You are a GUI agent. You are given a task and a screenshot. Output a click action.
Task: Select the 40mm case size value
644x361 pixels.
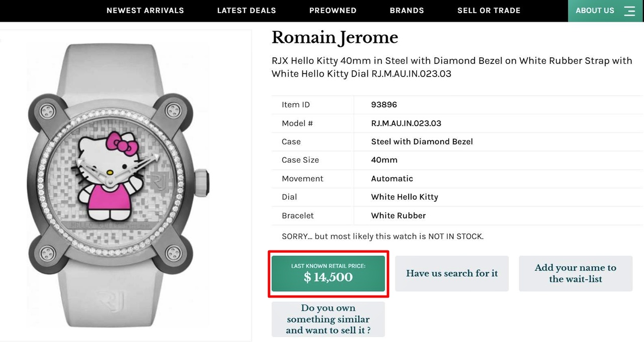click(384, 160)
